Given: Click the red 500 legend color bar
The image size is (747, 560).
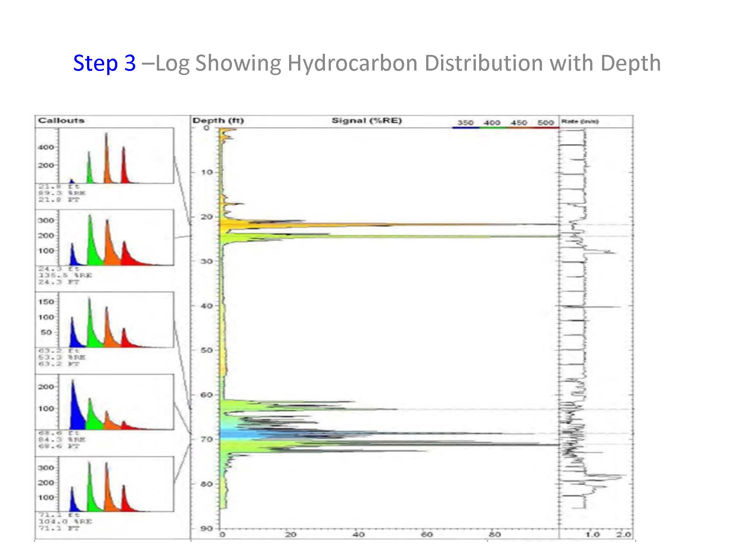Looking at the screenshot, I should click(546, 128).
